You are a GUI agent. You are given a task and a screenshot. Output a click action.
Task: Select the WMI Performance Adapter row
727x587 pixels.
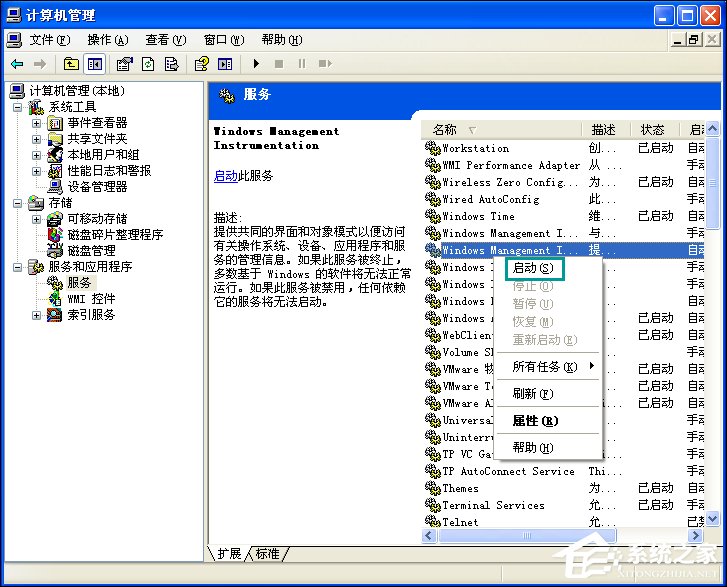564,165
